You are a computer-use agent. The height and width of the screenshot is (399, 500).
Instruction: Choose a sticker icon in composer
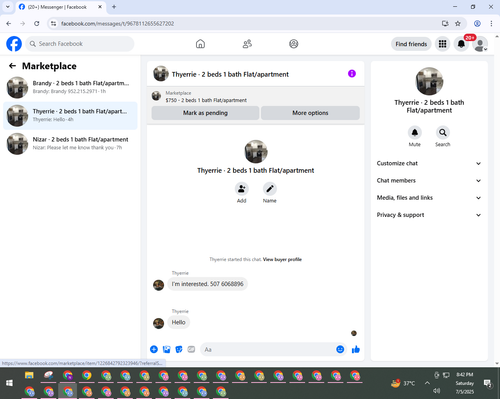(x=179, y=349)
